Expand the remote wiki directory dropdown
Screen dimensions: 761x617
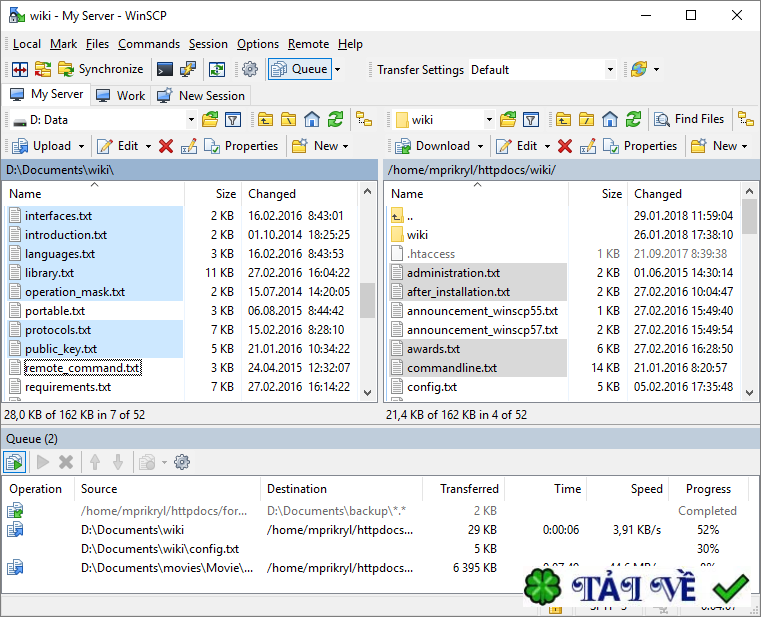click(489, 120)
